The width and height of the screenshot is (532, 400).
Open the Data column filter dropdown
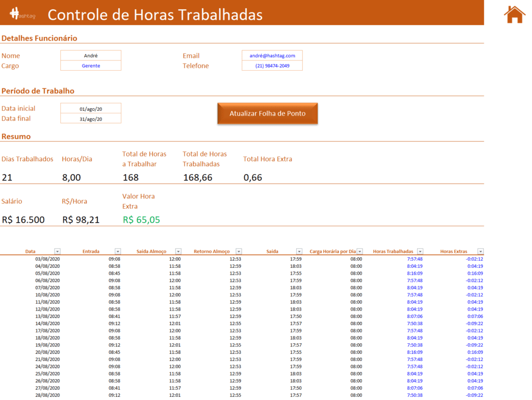57,251
